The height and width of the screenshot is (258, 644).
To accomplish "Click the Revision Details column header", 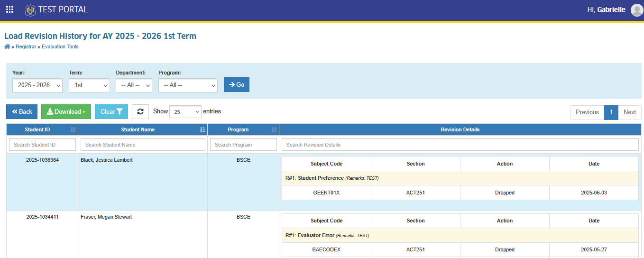I will (460, 129).
